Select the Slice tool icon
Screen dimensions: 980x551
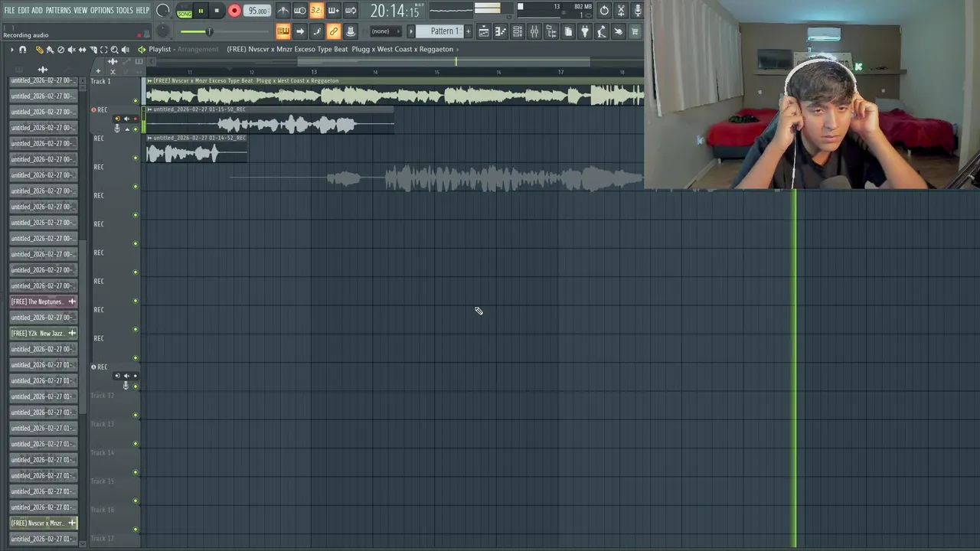(93, 50)
